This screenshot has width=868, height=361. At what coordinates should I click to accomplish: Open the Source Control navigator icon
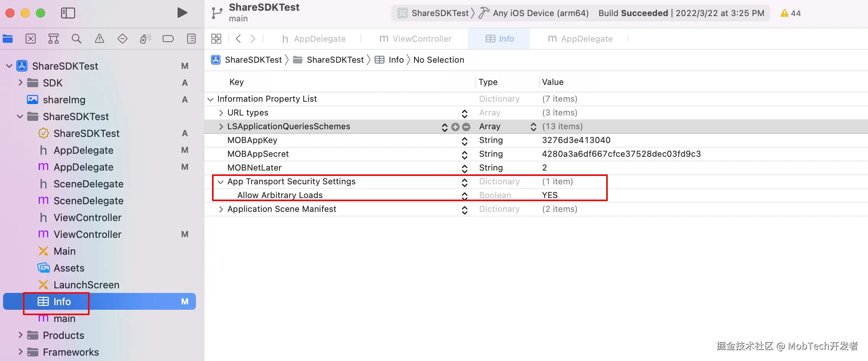[x=31, y=39]
